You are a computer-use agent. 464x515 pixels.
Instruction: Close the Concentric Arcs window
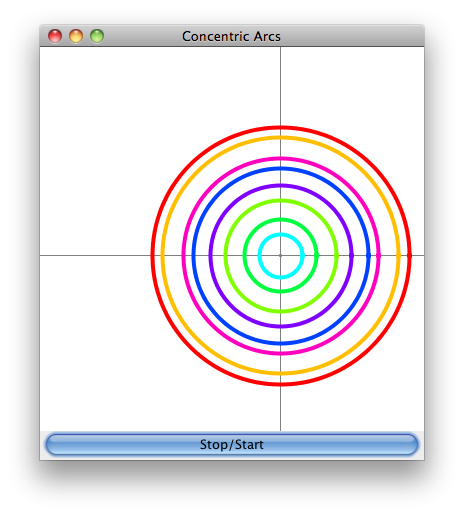click(x=55, y=36)
